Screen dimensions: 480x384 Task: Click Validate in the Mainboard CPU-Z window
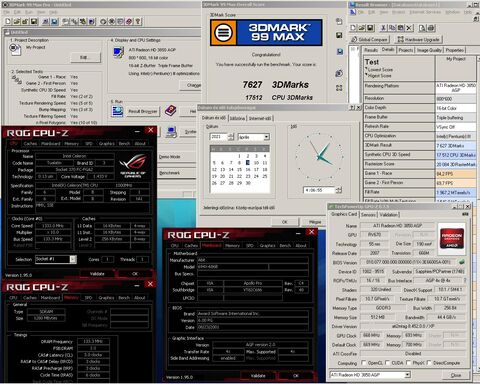point(258,376)
